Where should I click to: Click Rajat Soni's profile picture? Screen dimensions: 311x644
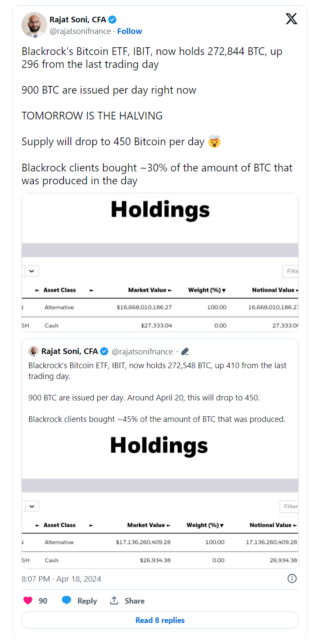coord(34,24)
